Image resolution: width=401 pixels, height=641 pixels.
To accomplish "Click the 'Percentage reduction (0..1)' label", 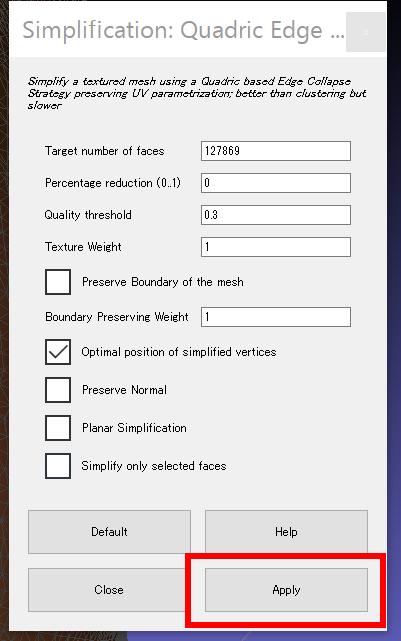I will coord(113,183).
